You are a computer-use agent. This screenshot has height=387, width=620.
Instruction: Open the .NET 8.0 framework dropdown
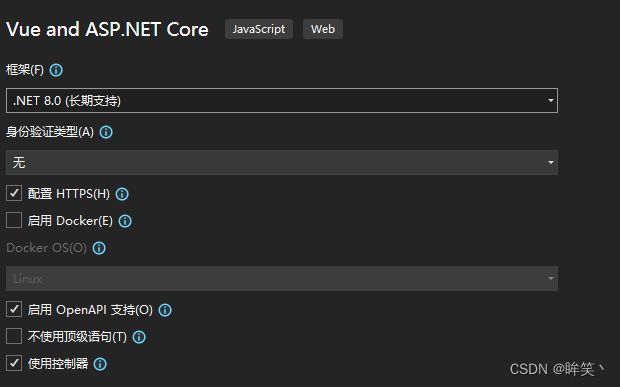(282, 100)
